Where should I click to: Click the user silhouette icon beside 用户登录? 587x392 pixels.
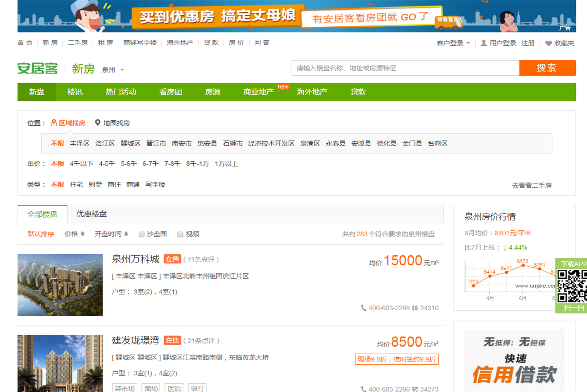[x=483, y=43]
